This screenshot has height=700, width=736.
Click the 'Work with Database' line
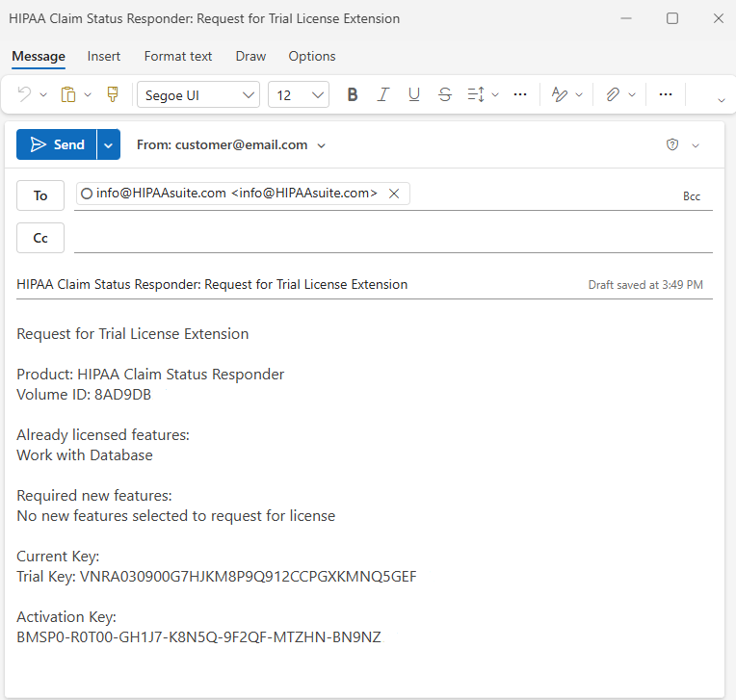coord(85,455)
